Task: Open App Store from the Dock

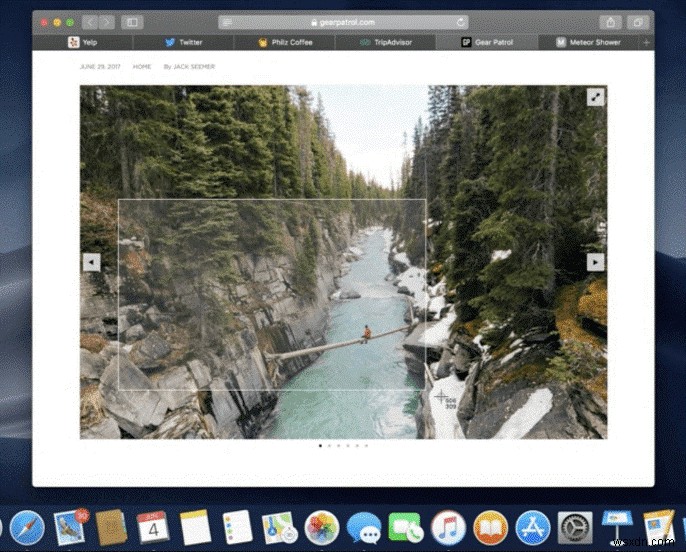Action: (532, 528)
